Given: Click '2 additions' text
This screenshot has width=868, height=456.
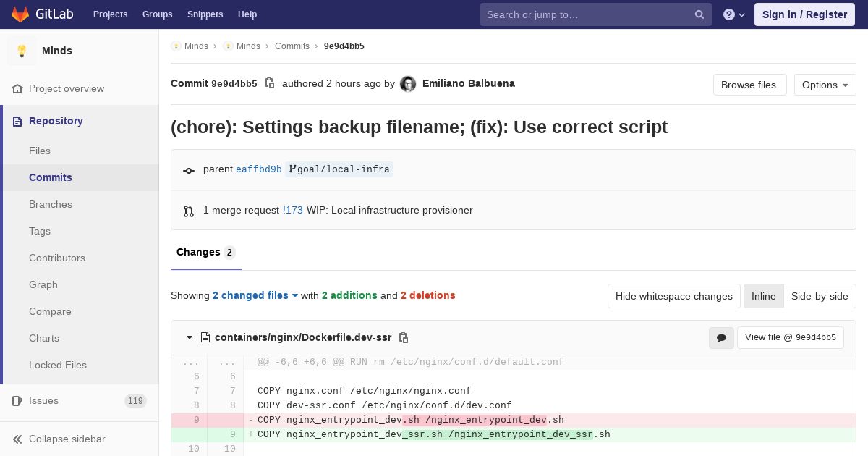Looking at the screenshot, I should (x=349, y=295).
